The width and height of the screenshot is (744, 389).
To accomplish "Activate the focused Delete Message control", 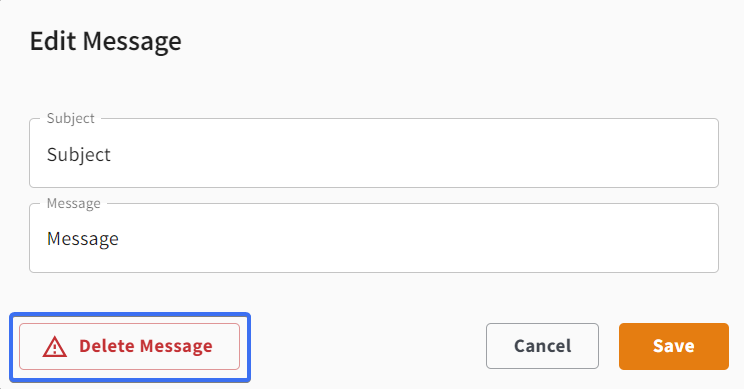I will point(130,346).
